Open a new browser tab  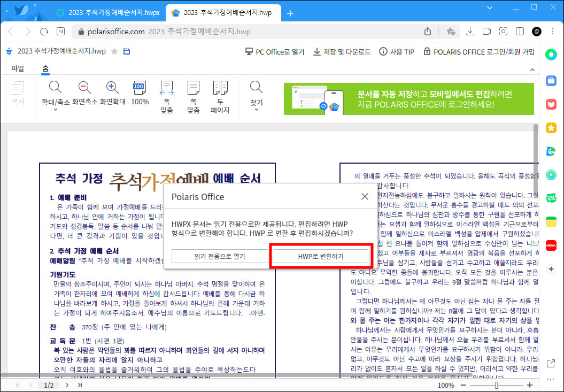[x=290, y=13]
